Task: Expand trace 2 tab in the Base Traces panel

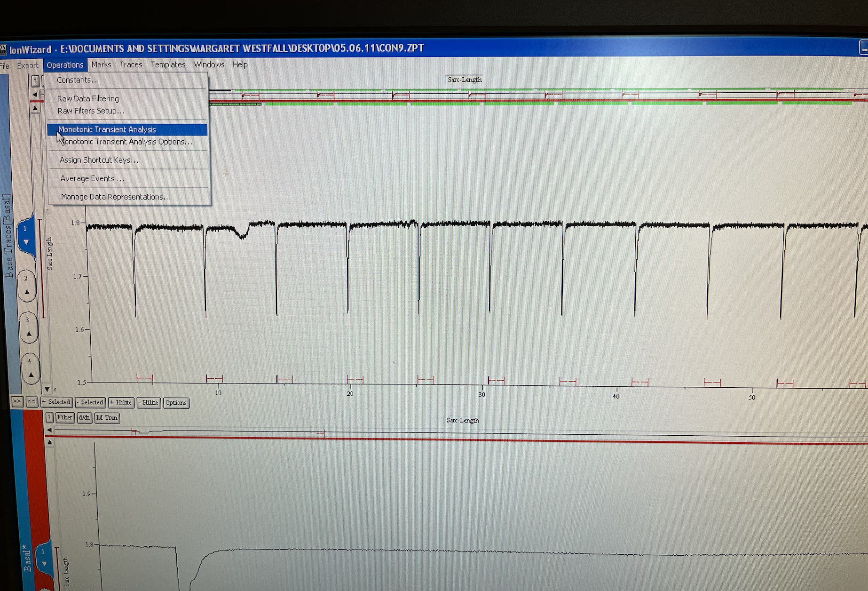Action: [27, 285]
